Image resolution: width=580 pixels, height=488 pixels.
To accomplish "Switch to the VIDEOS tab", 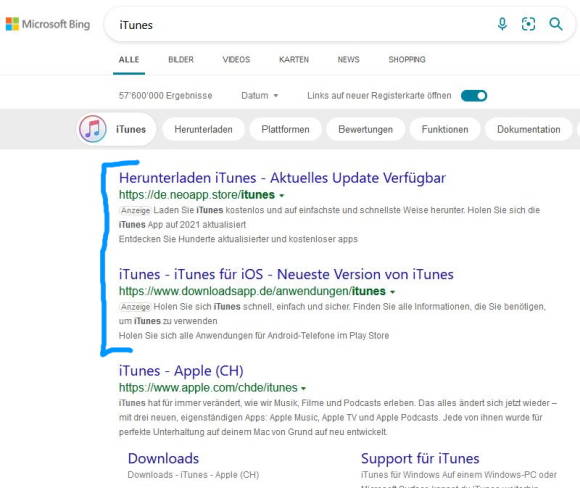I will (236, 60).
